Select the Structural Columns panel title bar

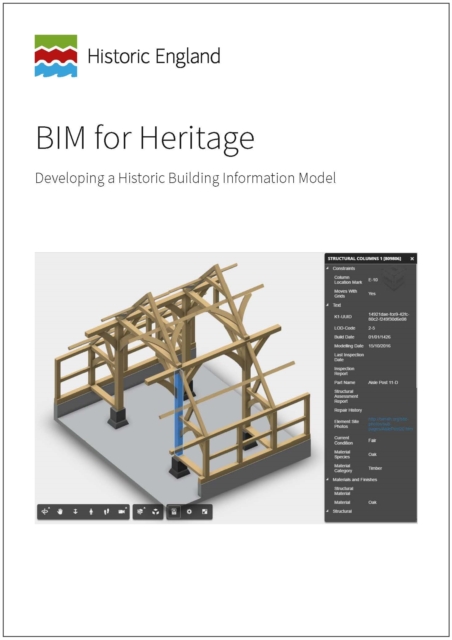click(x=366, y=259)
